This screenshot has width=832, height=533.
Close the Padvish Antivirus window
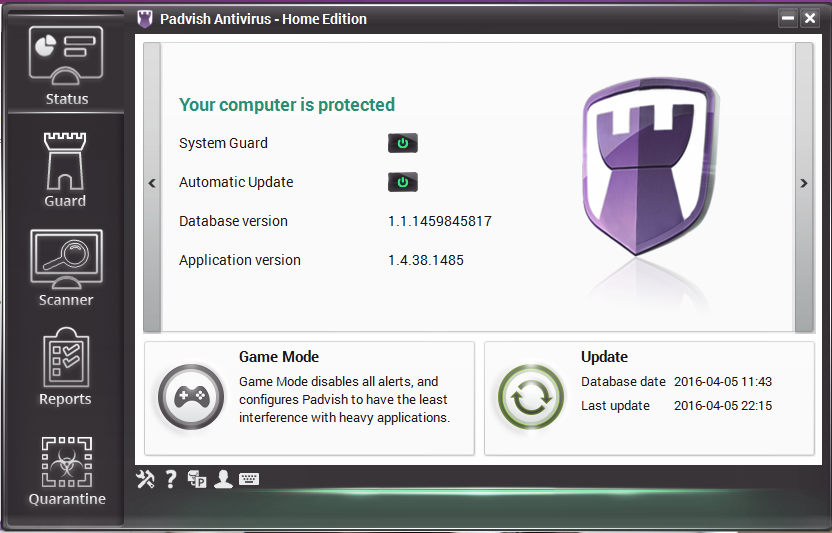click(810, 19)
